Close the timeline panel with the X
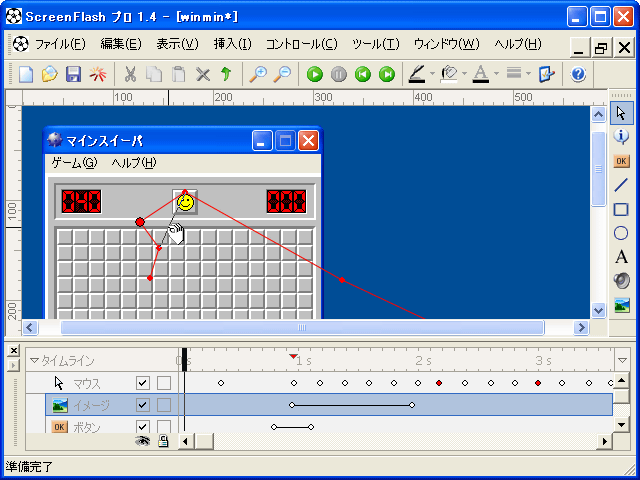The height and width of the screenshot is (480, 640). pos(13,350)
